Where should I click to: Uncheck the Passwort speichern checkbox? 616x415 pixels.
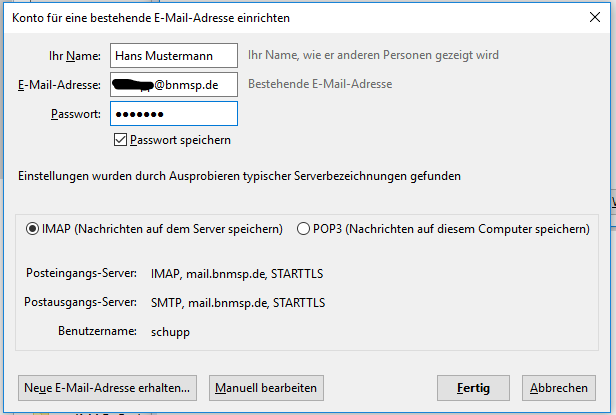point(120,140)
